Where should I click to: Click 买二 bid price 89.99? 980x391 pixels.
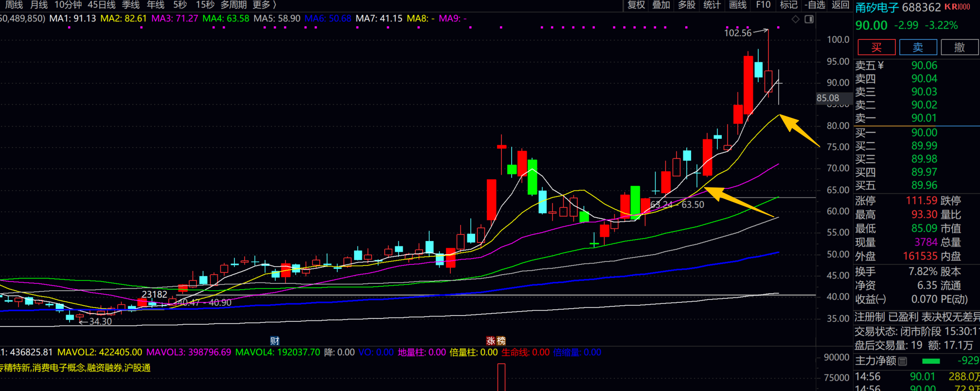click(924, 146)
